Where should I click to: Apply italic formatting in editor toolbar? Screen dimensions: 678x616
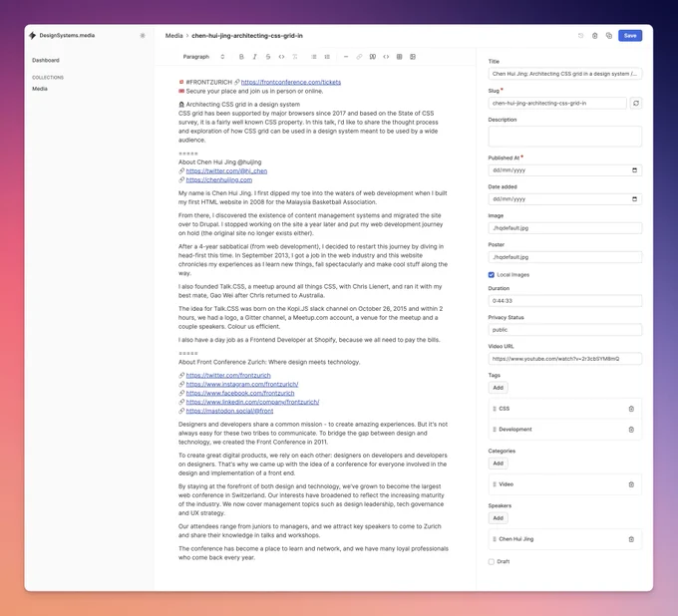click(x=254, y=57)
